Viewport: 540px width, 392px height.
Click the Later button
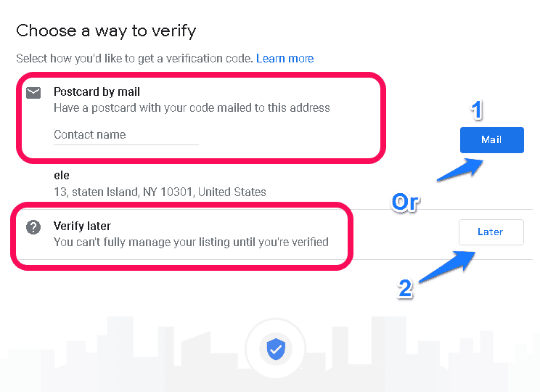491,232
